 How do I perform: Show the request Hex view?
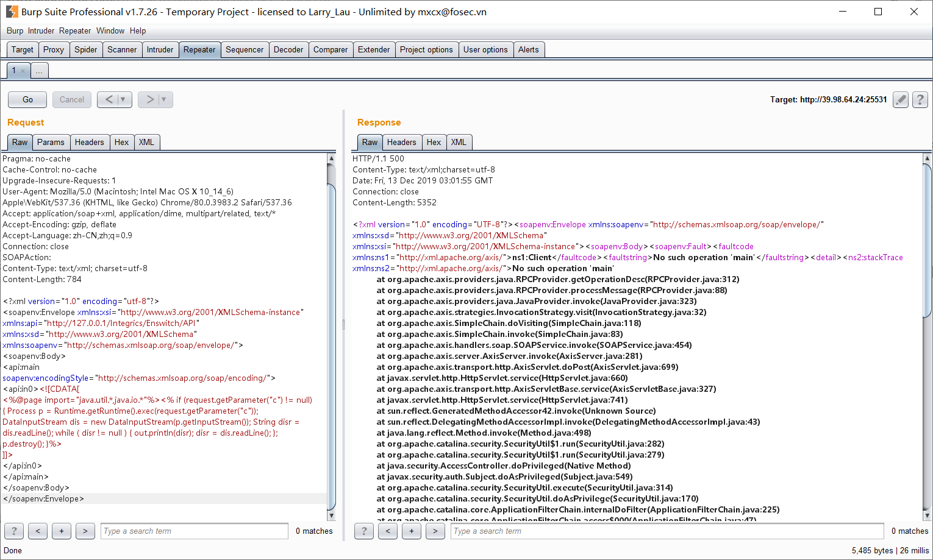(x=122, y=143)
